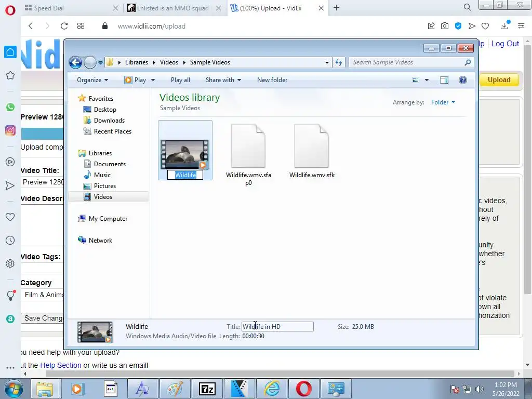This screenshot has height=399, width=532.
Task: Open the browser downloads icon
Action: pos(504,26)
